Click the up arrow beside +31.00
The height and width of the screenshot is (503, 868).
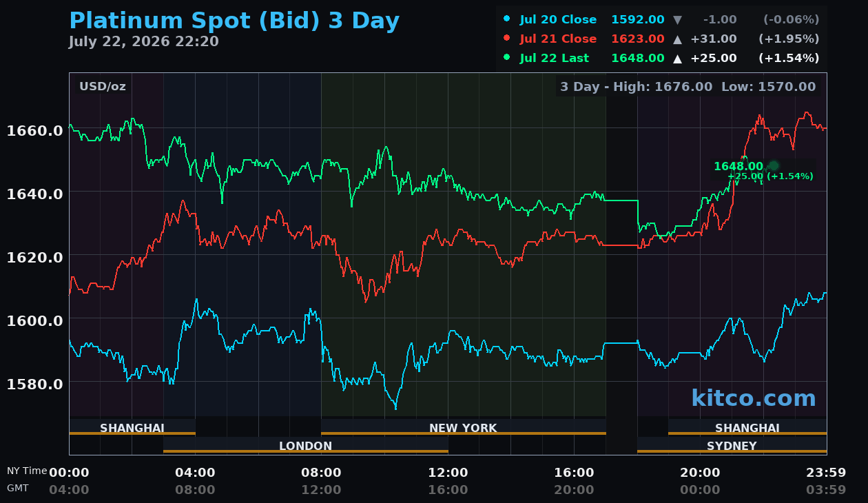[677, 39]
